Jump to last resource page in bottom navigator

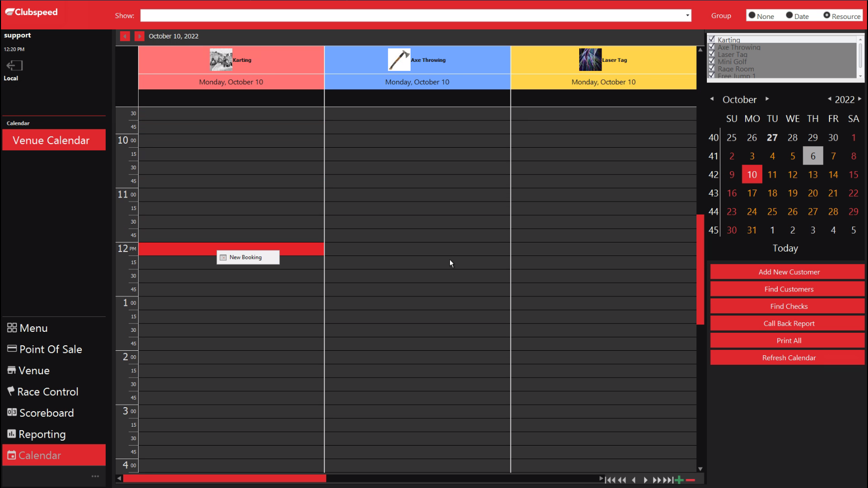668,480
